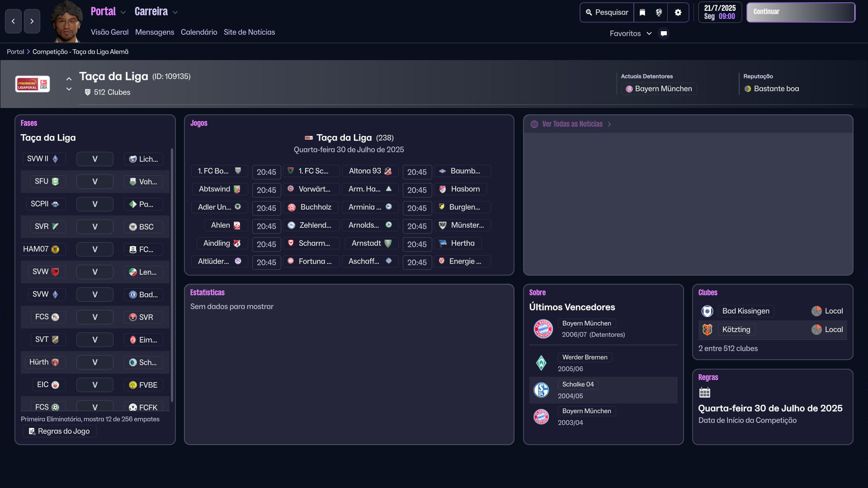The height and width of the screenshot is (488, 868).
Task: Click the down chevron beside competition title
Action: click(x=69, y=89)
